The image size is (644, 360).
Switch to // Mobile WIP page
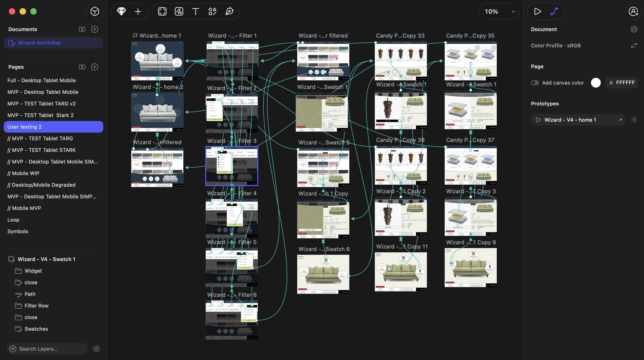(53, 173)
